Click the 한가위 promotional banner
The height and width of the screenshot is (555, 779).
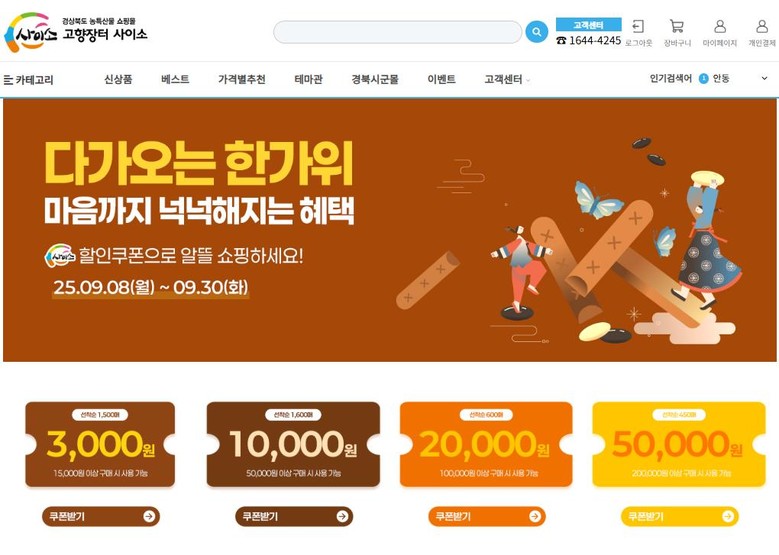pos(390,230)
